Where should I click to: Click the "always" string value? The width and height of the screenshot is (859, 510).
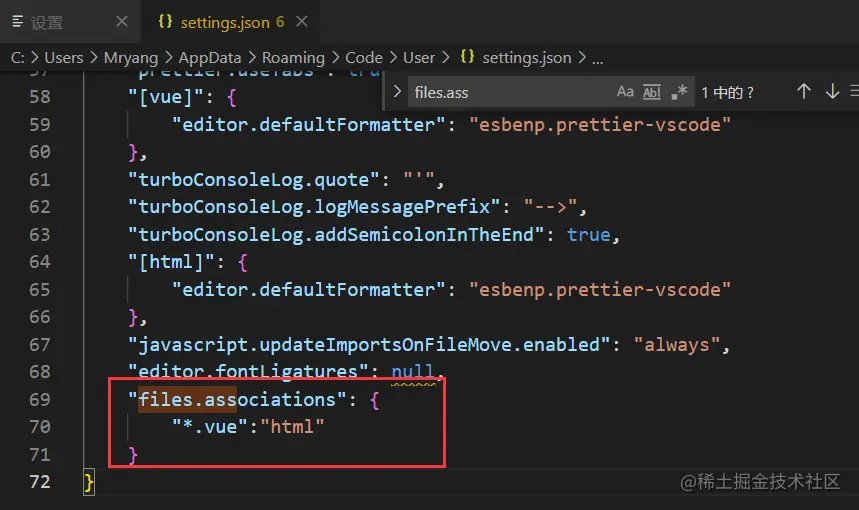(677, 345)
